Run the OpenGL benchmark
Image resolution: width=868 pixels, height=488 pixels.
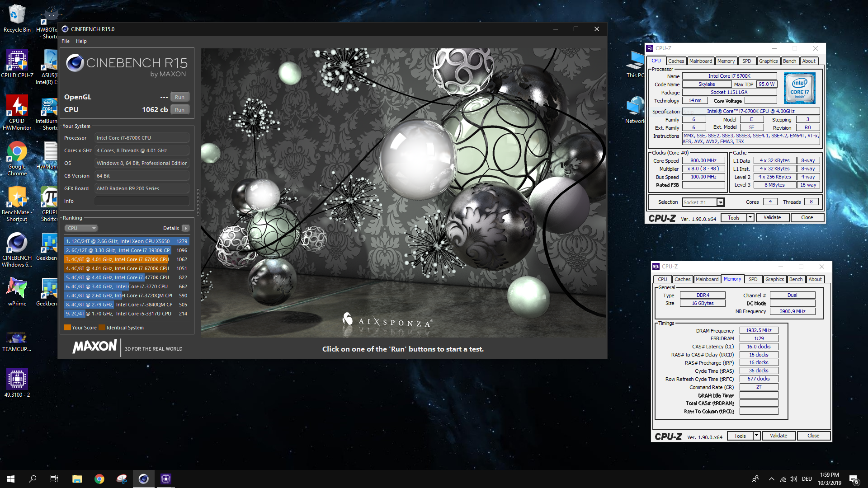pos(180,97)
